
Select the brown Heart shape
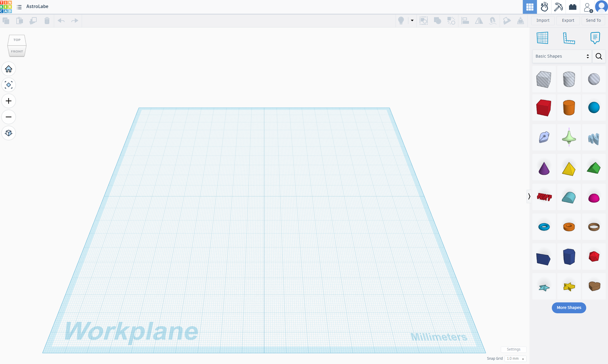click(595, 286)
